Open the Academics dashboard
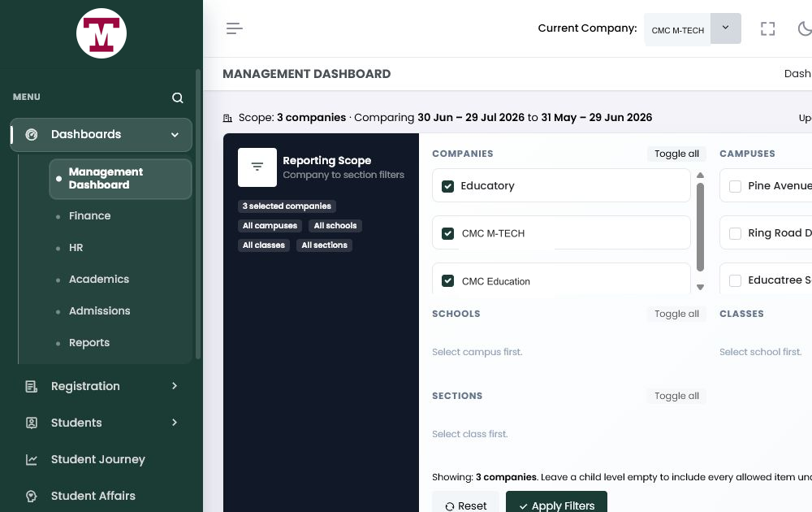This screenshot has width=812, height=512. click(x=99, y=280)
